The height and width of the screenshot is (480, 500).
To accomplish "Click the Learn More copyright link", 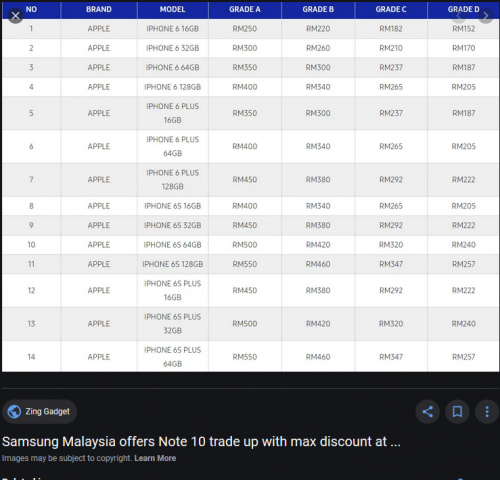I will pyautogui.click(x=155, y=458).
